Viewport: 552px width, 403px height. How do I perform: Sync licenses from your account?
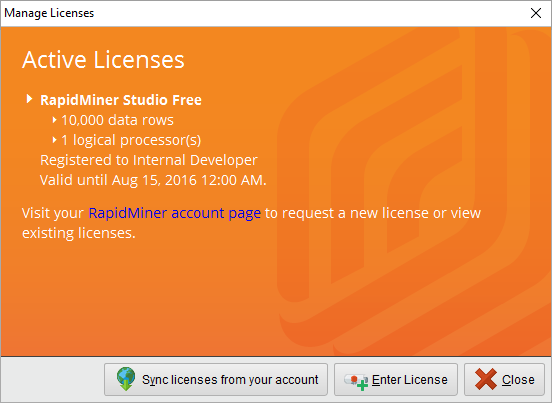point(216,379)
